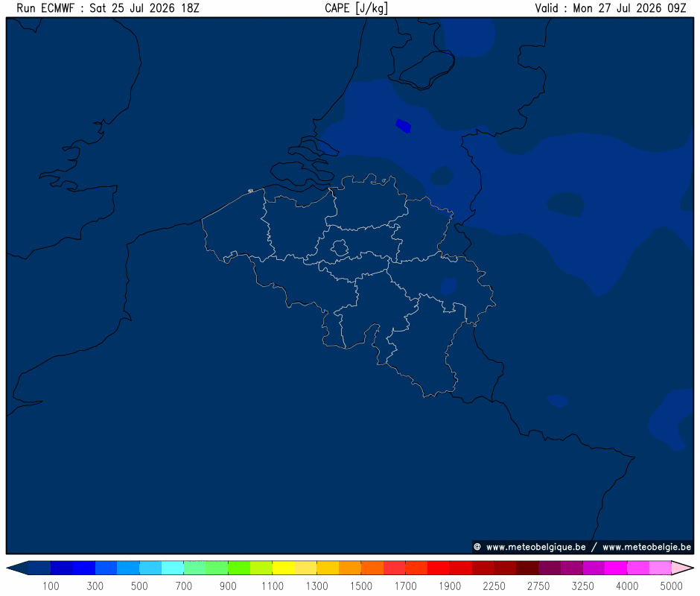Image resolution: width=700 pixels, height=596 pixels.
Task: Click the 2250 value label under legend
Action: (x=494, y=586)
